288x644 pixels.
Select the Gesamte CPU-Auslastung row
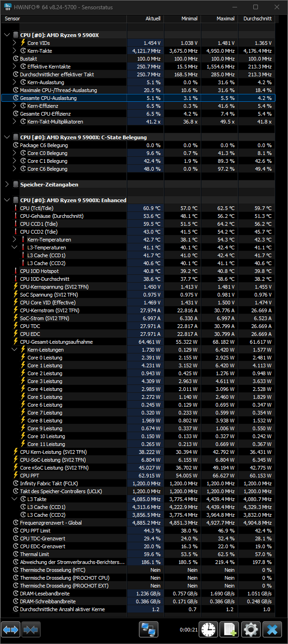[138, 98]
